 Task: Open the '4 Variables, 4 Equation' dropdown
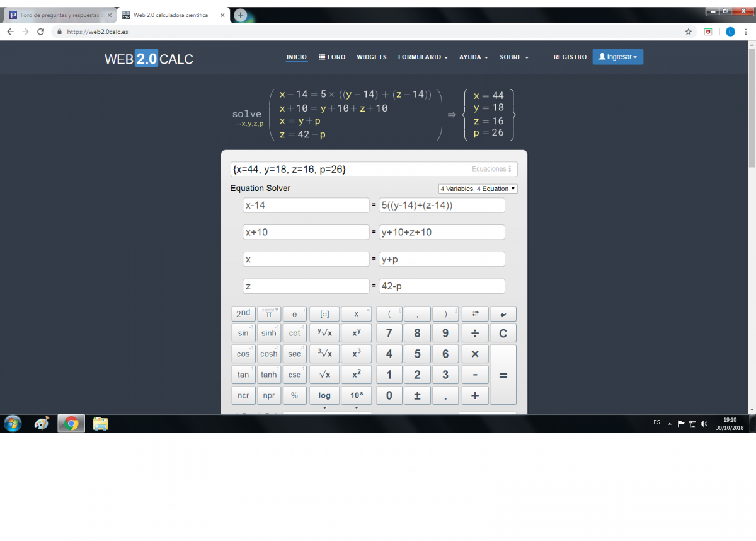tap(478, 189)
